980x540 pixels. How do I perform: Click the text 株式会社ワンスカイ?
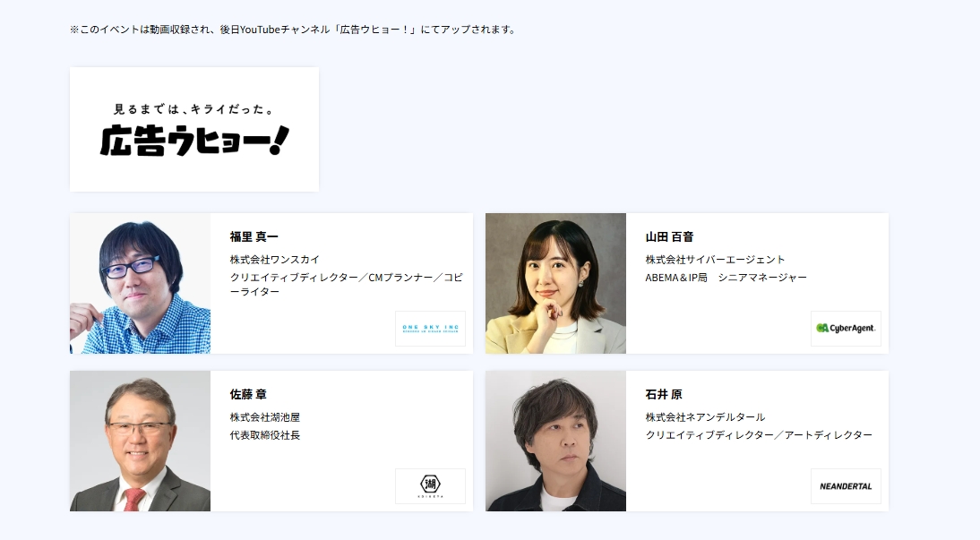click(275, 260)
